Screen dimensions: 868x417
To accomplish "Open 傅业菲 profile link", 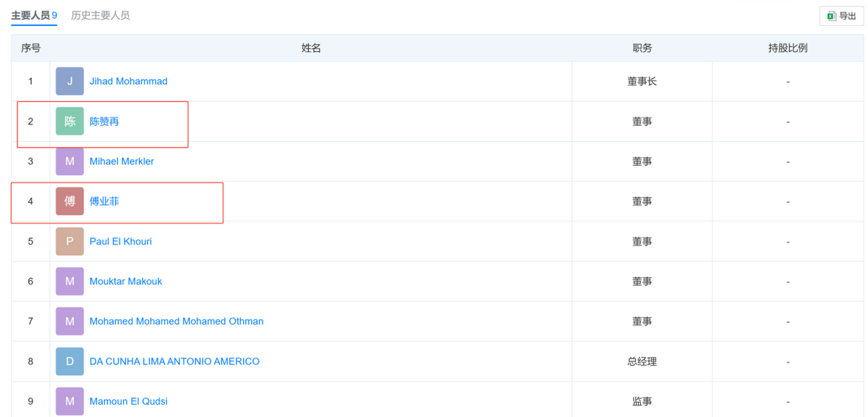I will pos(104,201).
